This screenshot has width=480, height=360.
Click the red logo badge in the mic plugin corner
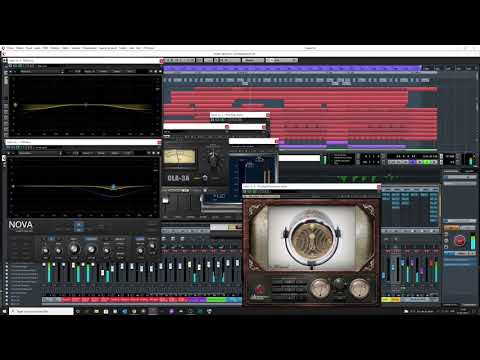pyautogui.click(x=260, y=290)
